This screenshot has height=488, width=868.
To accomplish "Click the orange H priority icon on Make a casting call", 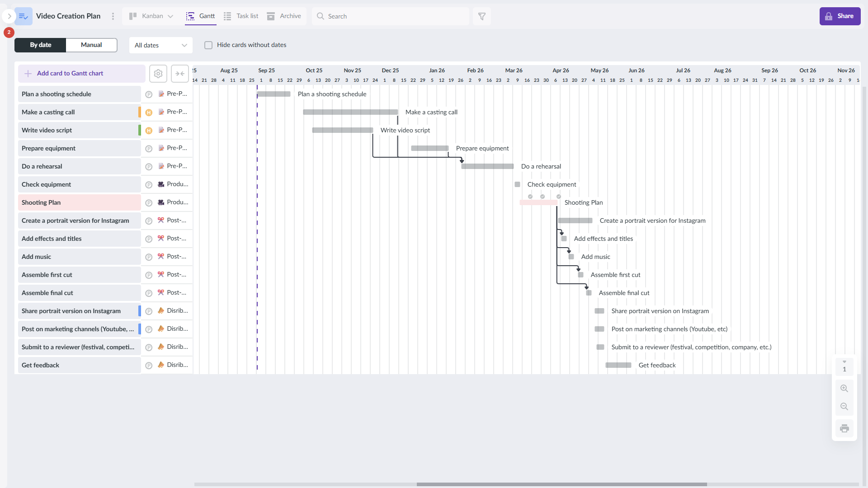I will pos(149,112).
